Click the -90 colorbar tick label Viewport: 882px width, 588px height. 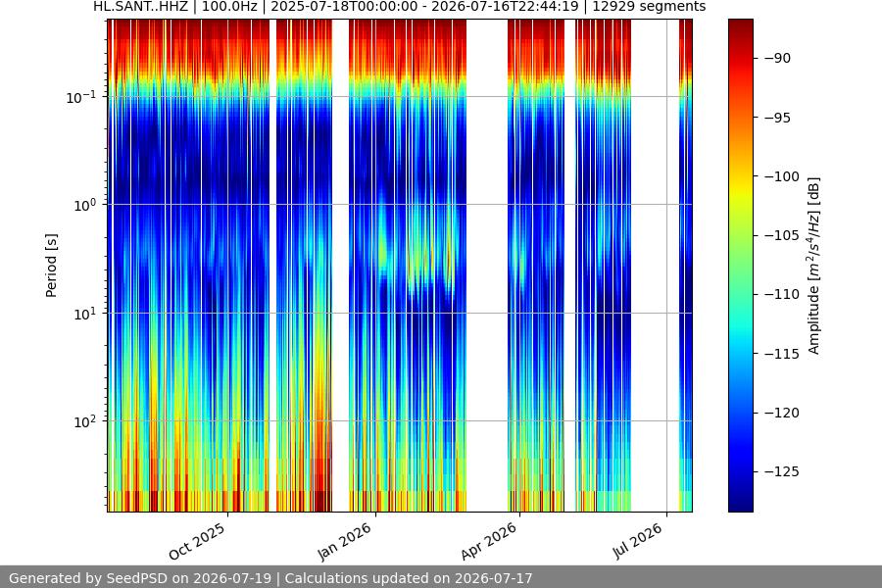coord(778,58)
